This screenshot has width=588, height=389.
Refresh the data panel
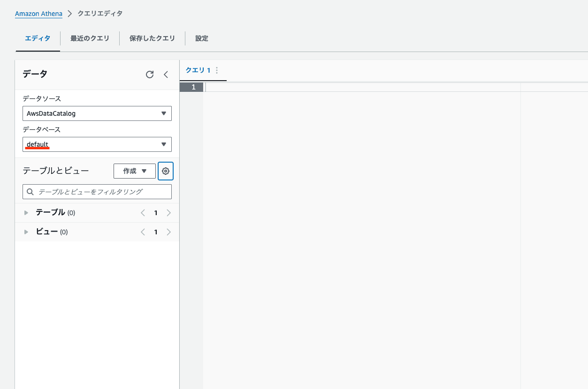[x=150, y=75]
